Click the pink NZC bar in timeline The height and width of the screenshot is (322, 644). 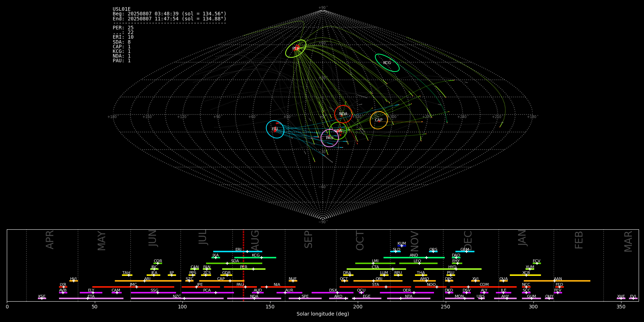(177, 298)
